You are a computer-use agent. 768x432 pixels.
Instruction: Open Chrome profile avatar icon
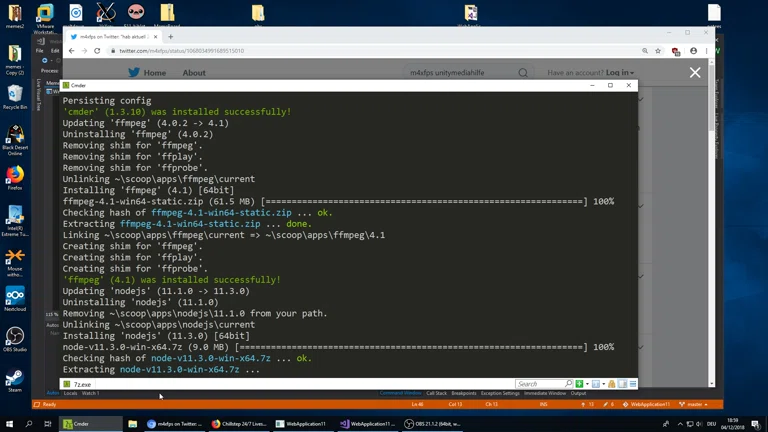coord(694,51)
